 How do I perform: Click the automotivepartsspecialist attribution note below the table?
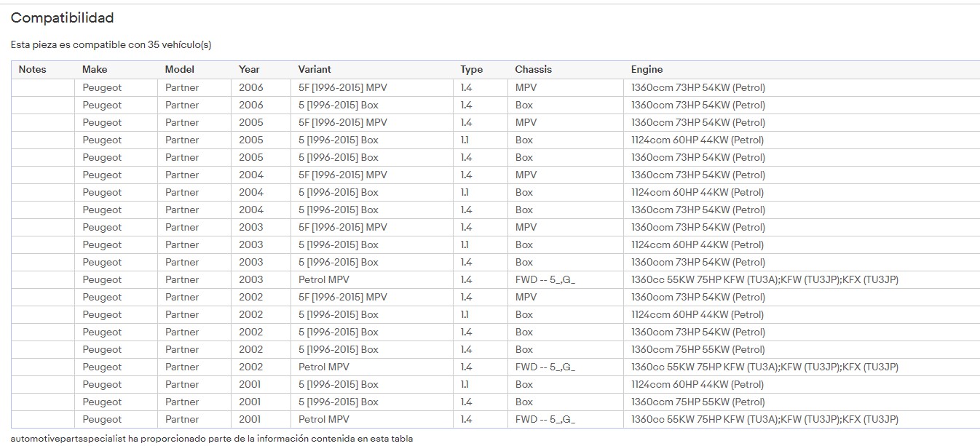tap(211, 439)
